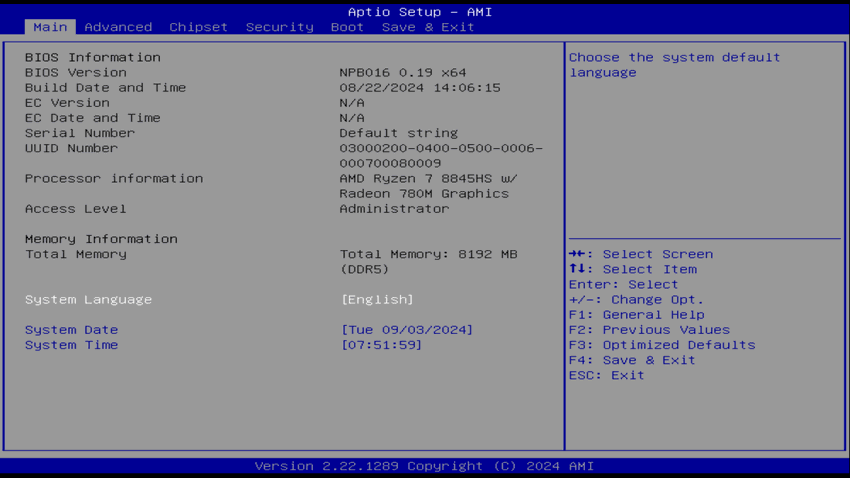Screen dimensions: 850x478
Task: Open the Advanced tab
Action: pos(118,27)
